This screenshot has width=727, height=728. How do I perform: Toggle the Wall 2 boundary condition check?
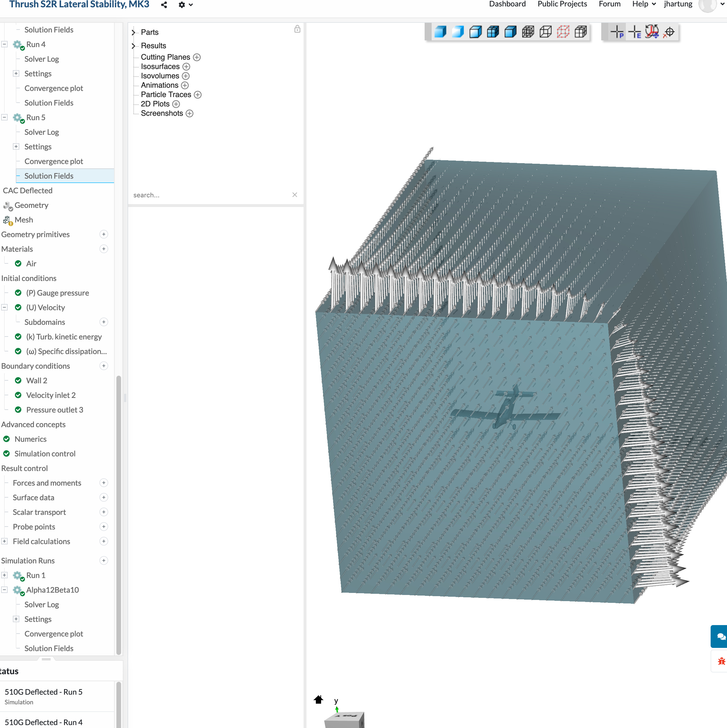[18, 380]
